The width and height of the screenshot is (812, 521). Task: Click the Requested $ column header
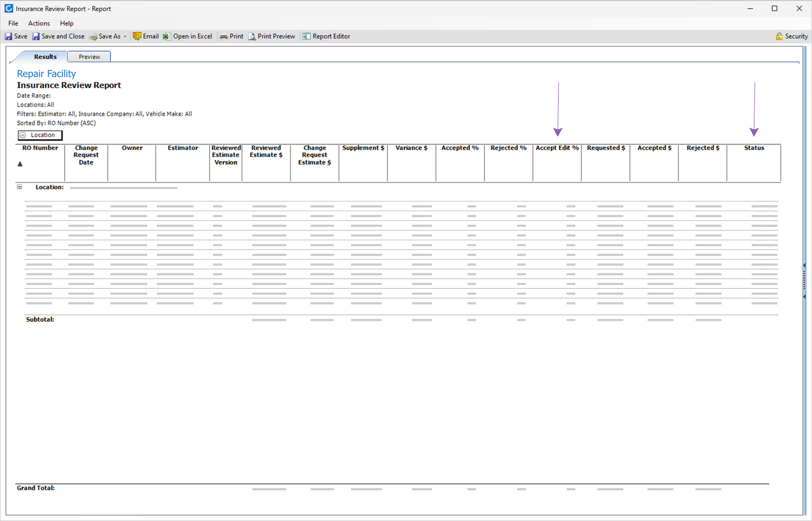606,148
